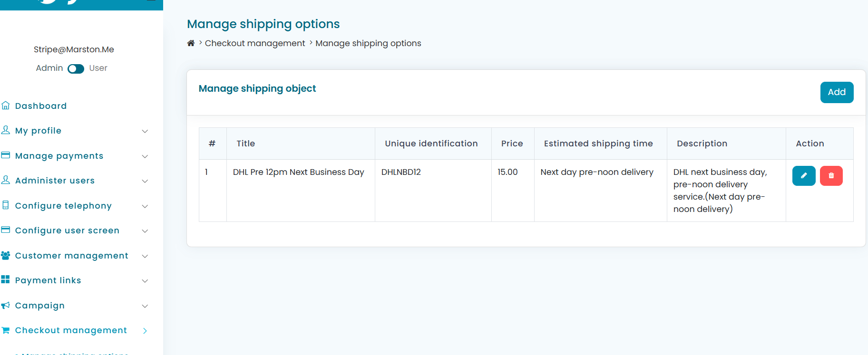Click the home icon in breadcrumb
This screenshot has height=355, width=868.
191,43
